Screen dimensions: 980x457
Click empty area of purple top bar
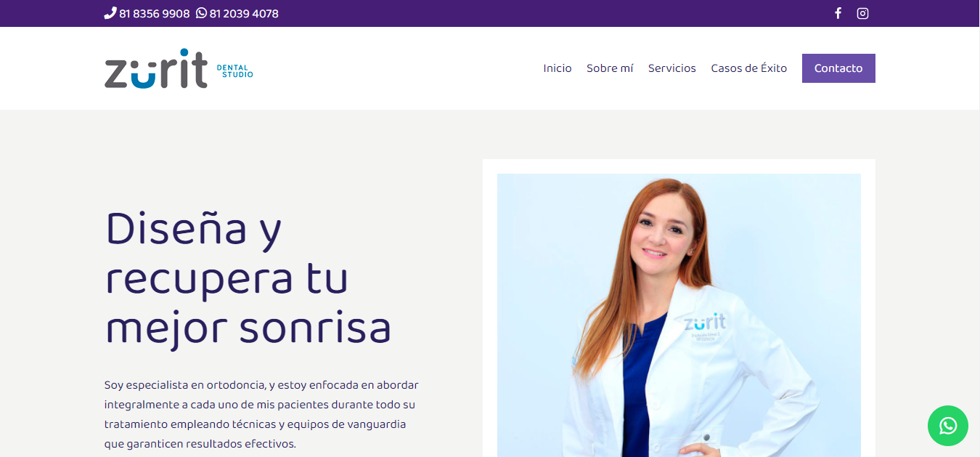pyautogui.click(x=552, y=13)
